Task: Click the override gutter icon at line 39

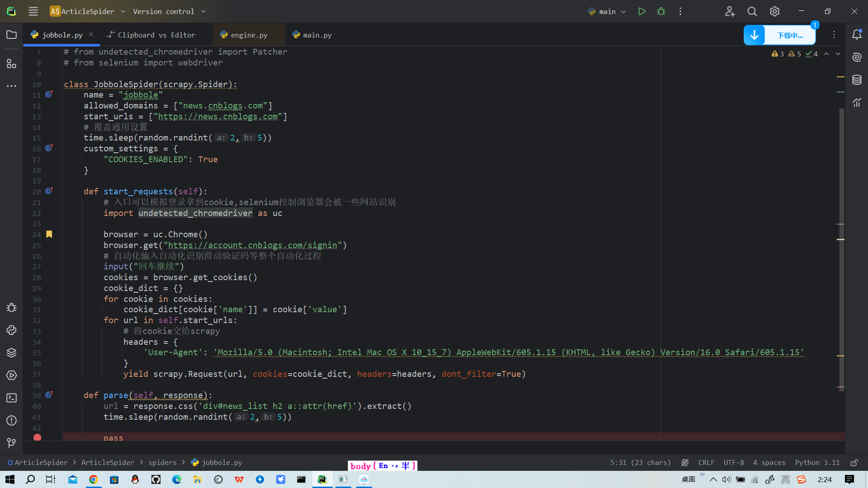Action: [x=49, y=394]
